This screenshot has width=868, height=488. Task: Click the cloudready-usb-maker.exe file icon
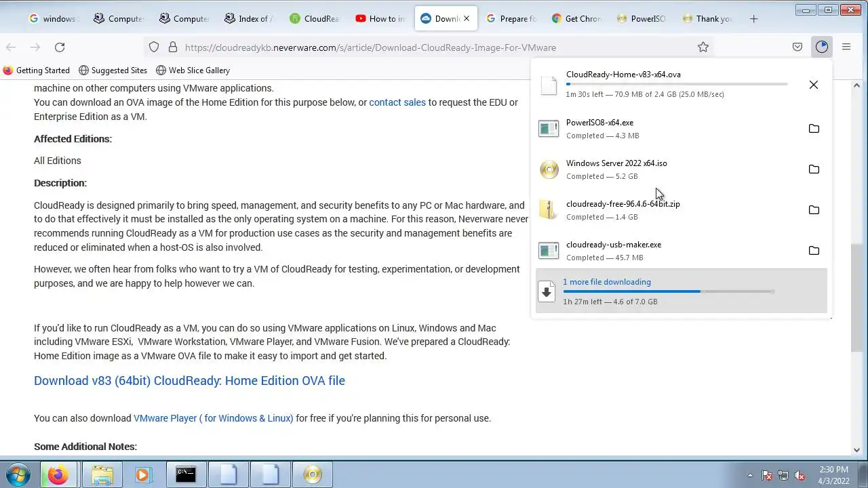(x=549, y=251)
